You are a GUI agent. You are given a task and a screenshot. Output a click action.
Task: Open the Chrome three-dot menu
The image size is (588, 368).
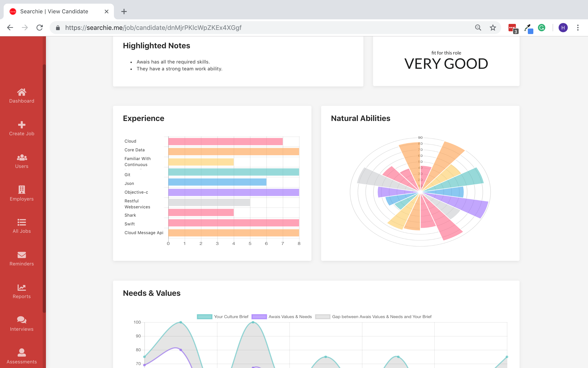click(x=578, y=28)
